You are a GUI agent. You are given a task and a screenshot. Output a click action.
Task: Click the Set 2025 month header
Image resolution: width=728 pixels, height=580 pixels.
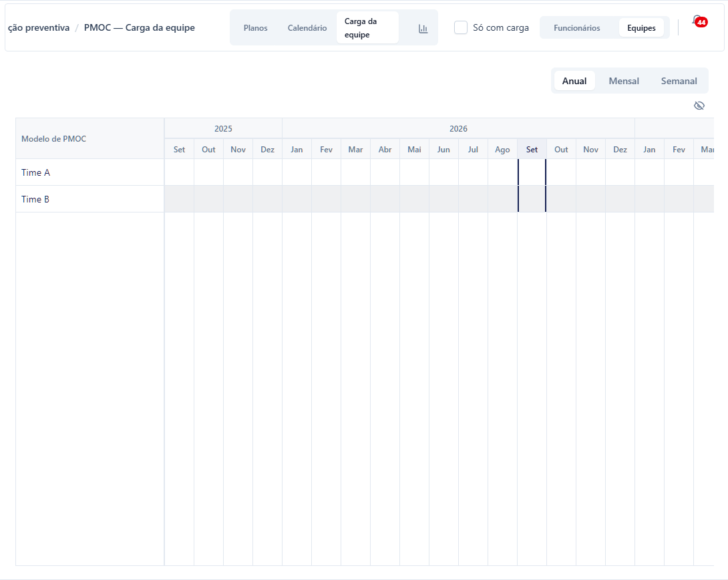tap(179, 150)
